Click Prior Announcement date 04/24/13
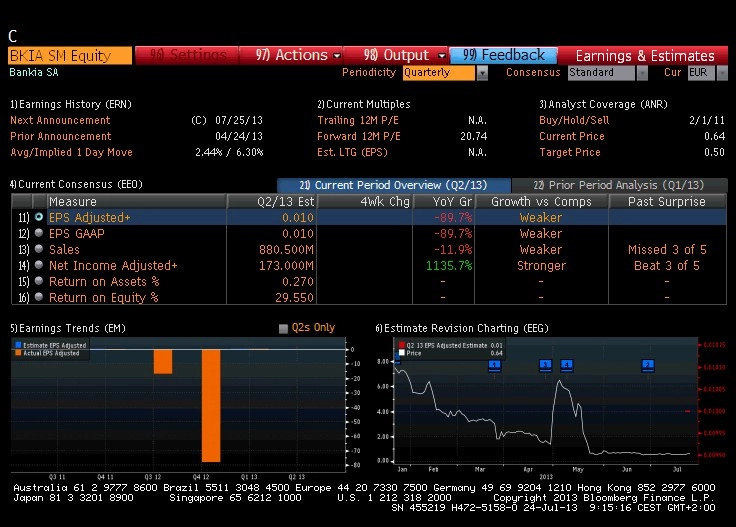 click(239, 136)
